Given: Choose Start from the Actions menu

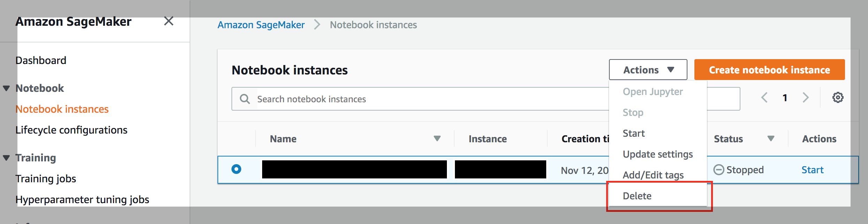Looking at the screenshot, I should point(634,134).
